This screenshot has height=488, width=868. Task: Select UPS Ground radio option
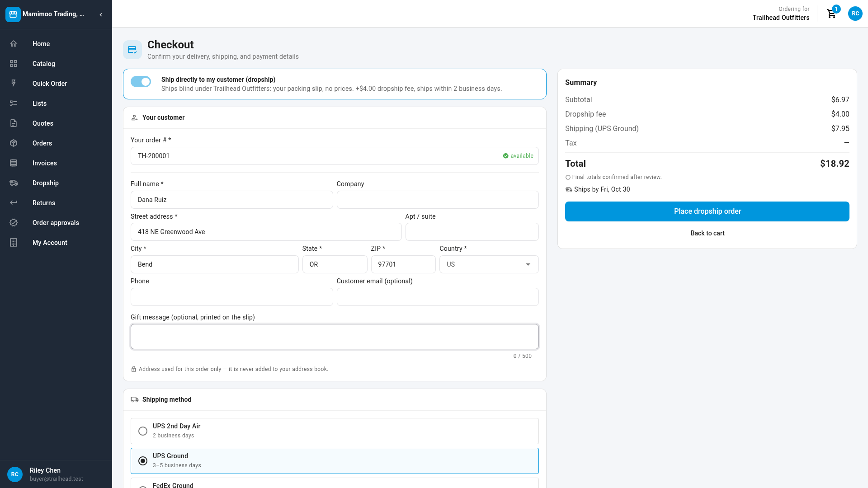[143, 461]
